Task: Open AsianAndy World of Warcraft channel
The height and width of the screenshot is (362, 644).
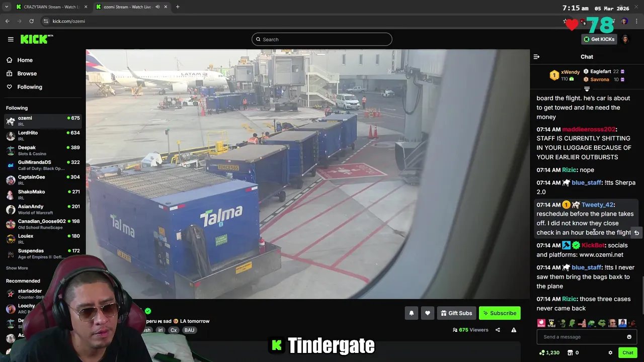Action: click(x=43, y=209)
